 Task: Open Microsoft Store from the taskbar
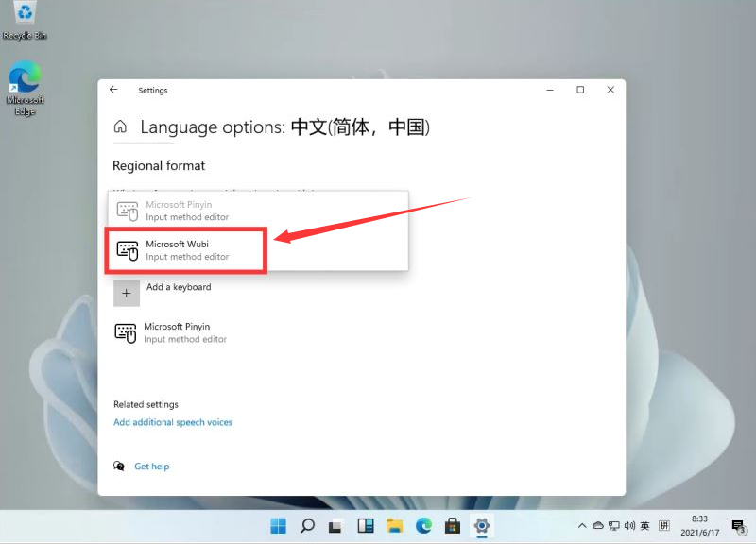click(x=453, y=525)
